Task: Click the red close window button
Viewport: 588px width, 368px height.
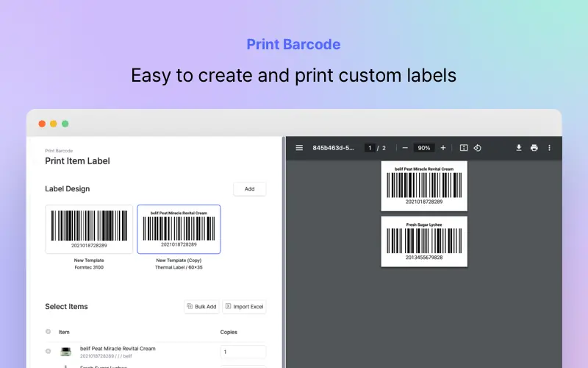Action: click(x=42, y=124)
